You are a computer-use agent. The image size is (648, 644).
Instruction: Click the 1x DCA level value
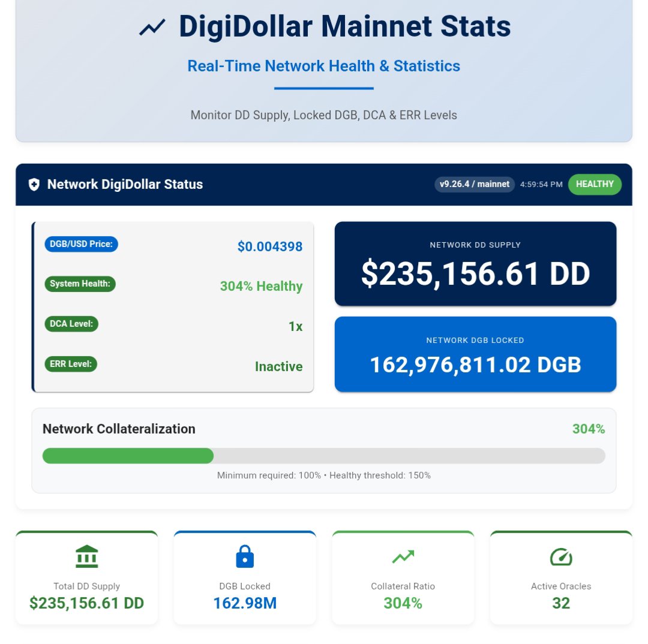click(x=295, y=327)
